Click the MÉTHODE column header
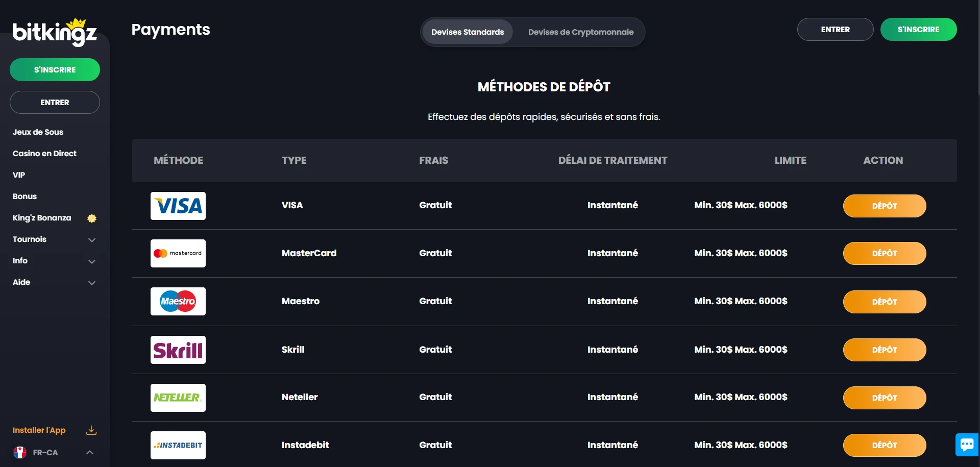Viewport: 980px width, 467px height. [179, 160]
